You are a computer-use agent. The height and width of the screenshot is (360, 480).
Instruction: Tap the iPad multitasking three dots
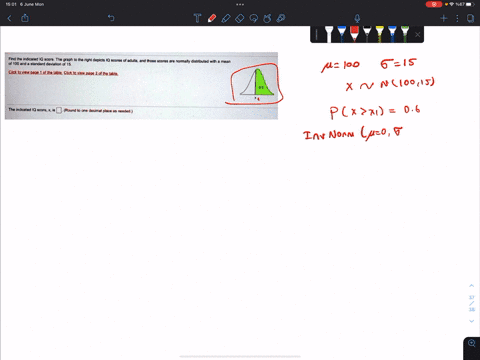240,4
